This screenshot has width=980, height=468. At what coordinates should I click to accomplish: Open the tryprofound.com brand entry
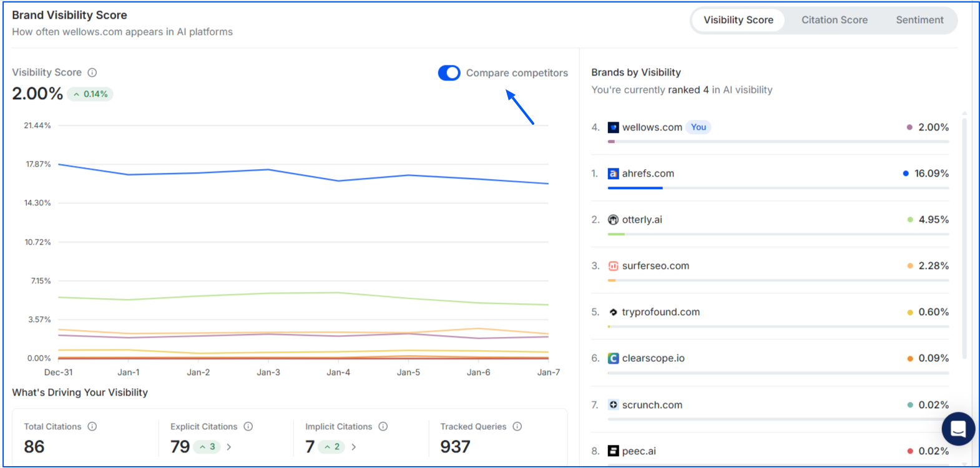[x=660, y=312]
